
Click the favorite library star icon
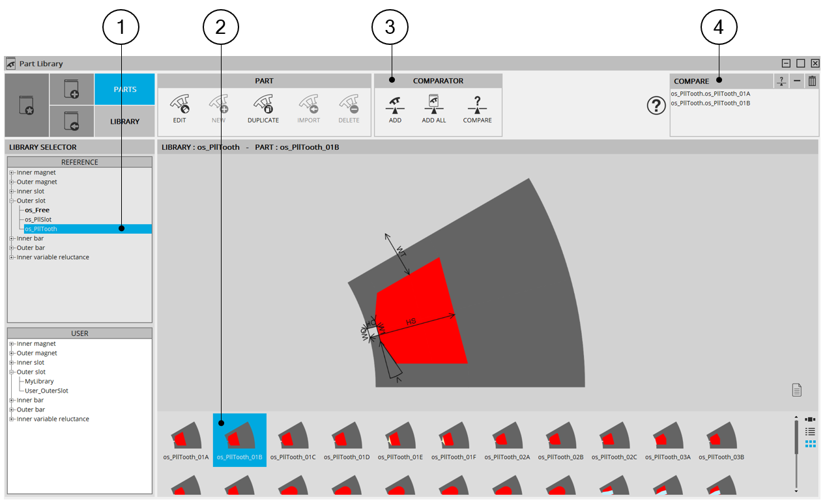click(x=27, y=105)
